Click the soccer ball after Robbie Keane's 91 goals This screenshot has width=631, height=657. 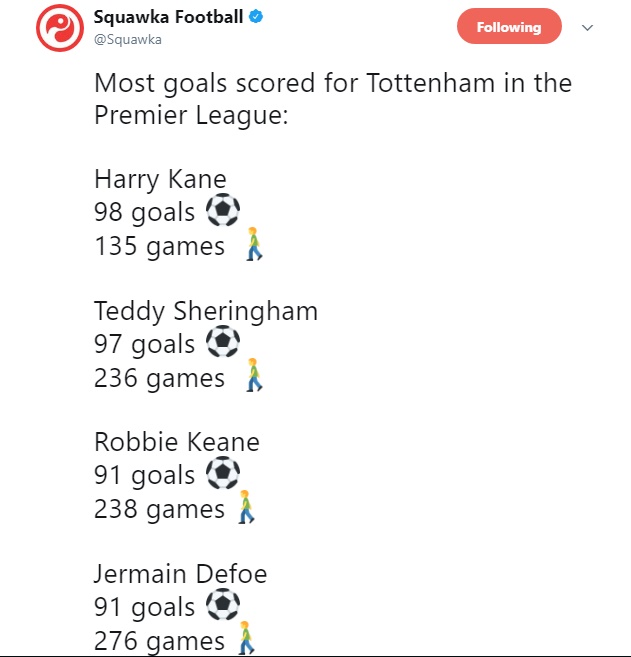tap(223, 474)
